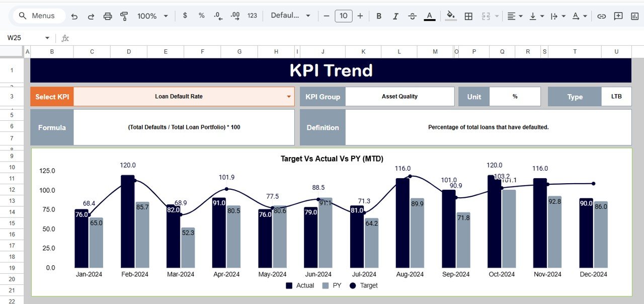Select the Paint format tool
Image resolution: width=644 pixels, height=304 pixels.
123,16
